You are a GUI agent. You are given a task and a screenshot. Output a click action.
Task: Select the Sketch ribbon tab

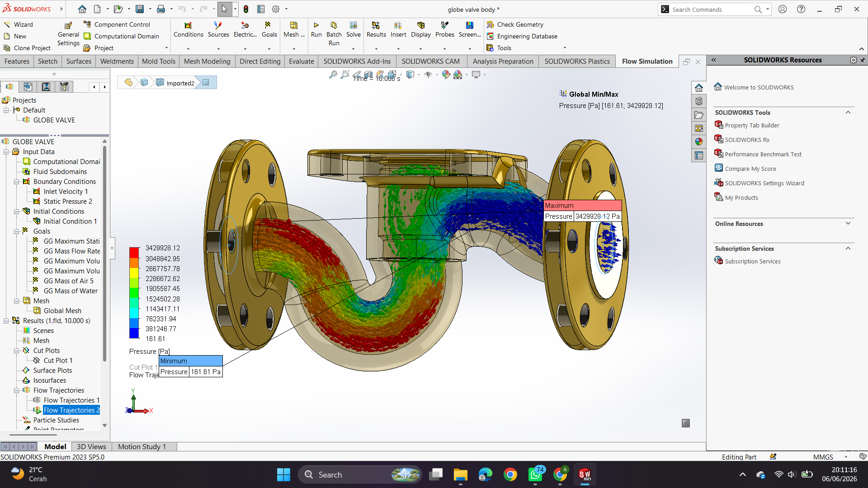point(47,61)
